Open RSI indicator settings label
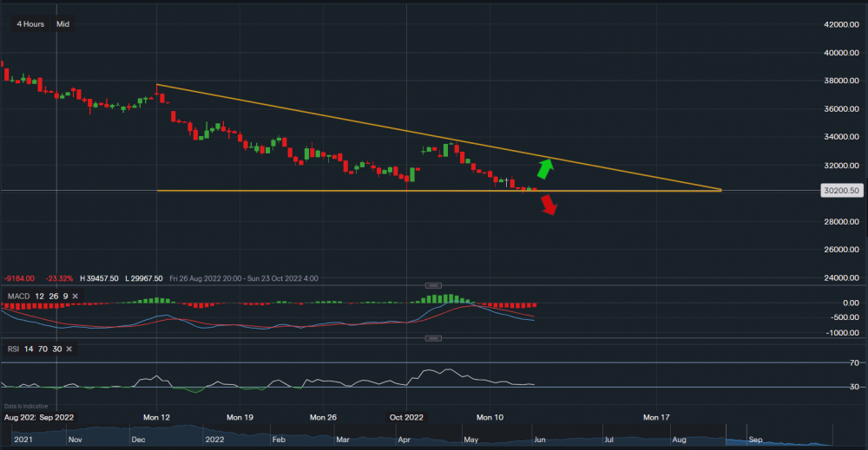 [12, 349]
